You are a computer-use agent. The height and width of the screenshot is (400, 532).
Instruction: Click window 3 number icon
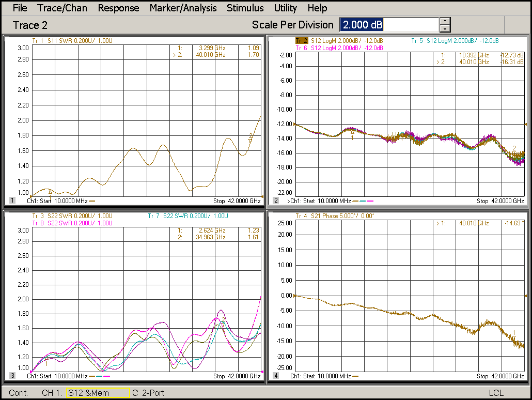pyautogui.click(x=12, y=376)
